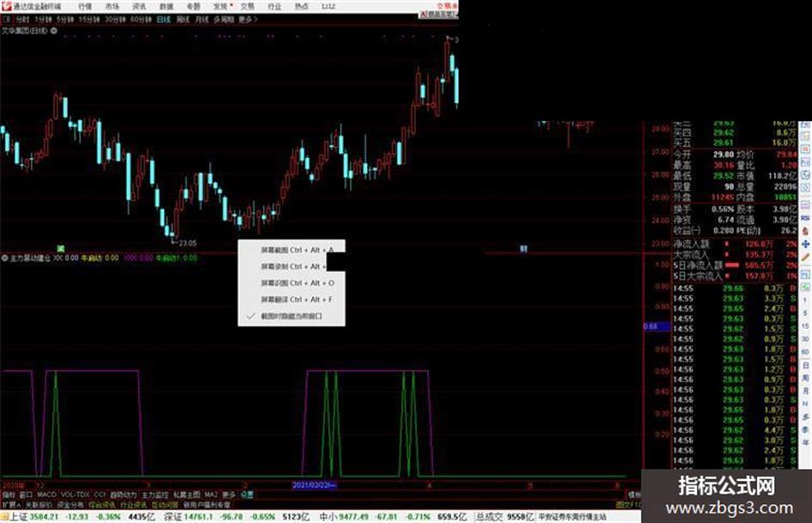812x523 pixels.
Task: Switch chart to 1分钟 period
Action: coord(43,20)
